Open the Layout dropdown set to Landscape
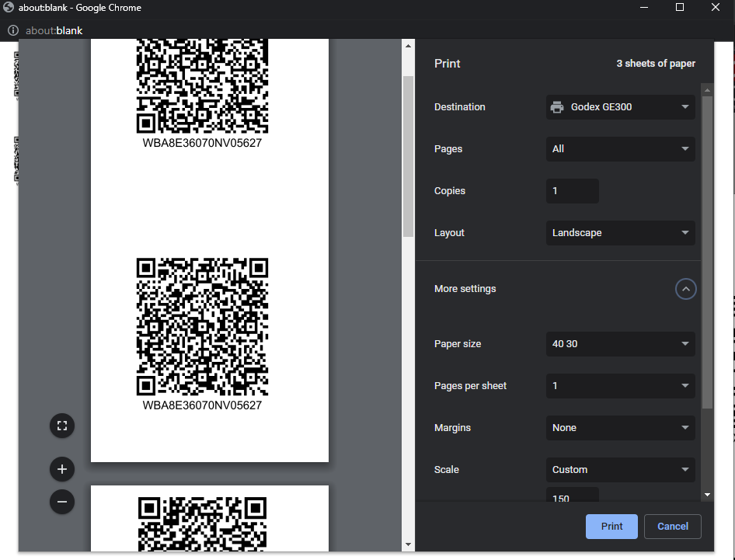Screen dimensions: 735x560 point(620,233)
